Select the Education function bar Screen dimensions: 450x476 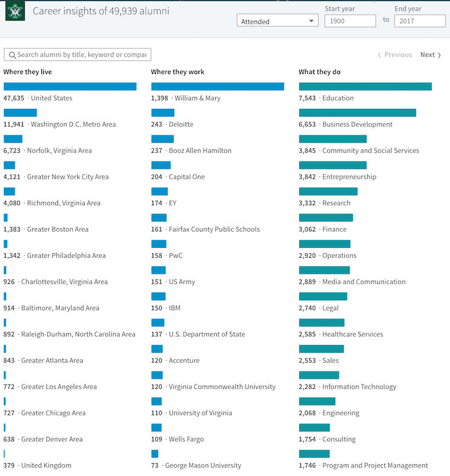365,86
